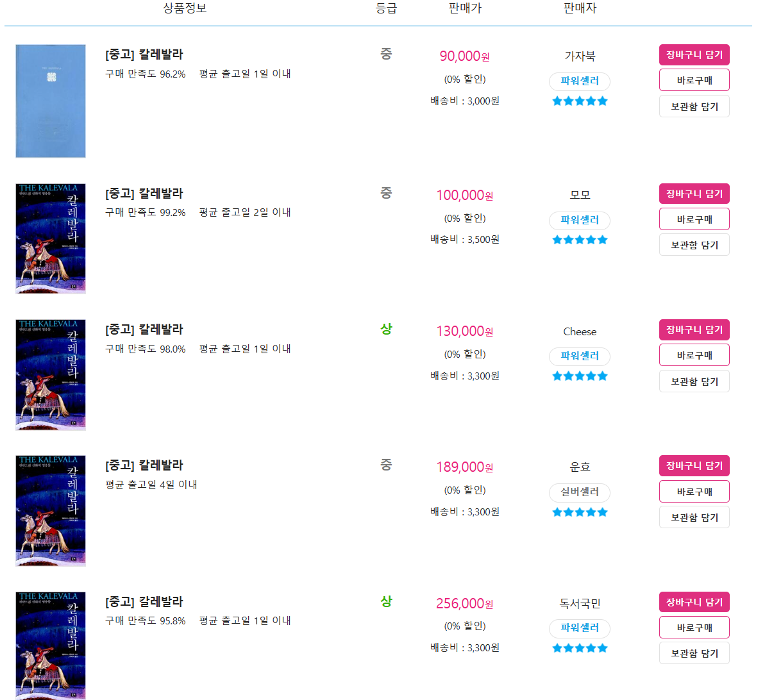
Task: Add the 130,000원 book to cart
Action: [694, 329]
